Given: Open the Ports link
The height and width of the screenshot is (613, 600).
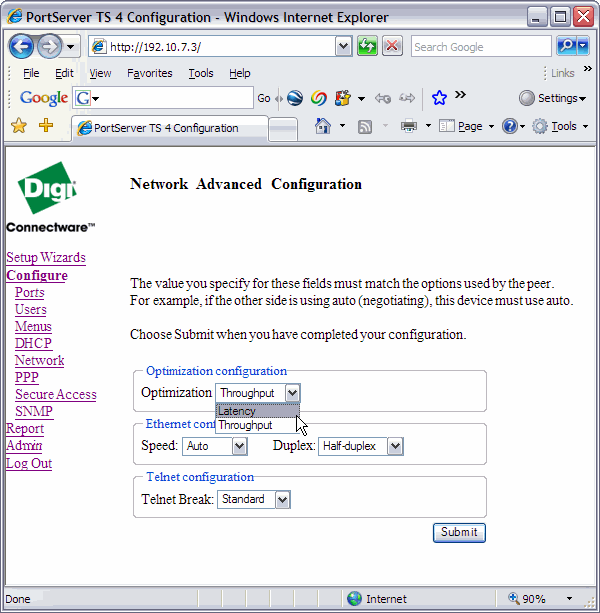Looking at the screenshot, I should tap(30, 292).
